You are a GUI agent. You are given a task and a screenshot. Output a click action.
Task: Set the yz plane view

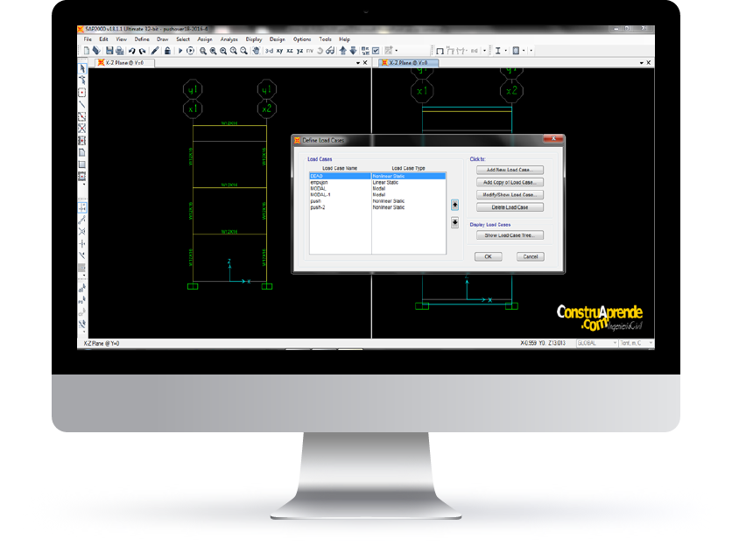(299, 51)
